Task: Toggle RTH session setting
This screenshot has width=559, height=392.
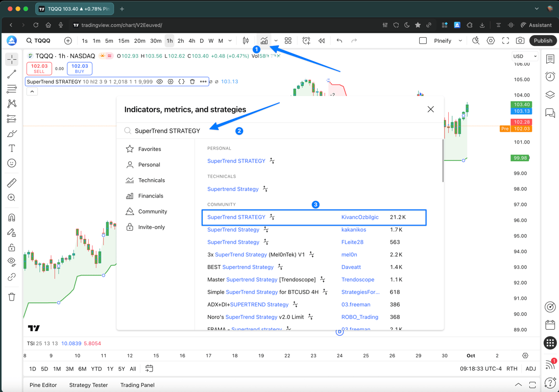Action: coord(512,369)
